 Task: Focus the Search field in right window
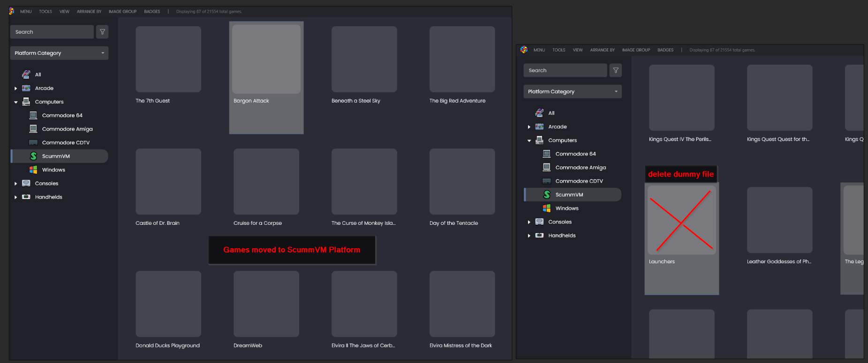click(x=566, y=70)
